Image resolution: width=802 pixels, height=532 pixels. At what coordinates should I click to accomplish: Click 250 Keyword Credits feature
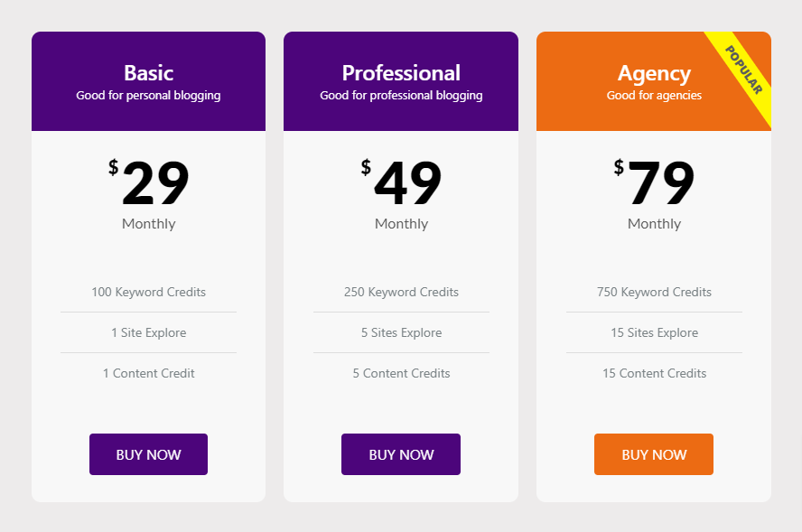[x=401, y=292]
